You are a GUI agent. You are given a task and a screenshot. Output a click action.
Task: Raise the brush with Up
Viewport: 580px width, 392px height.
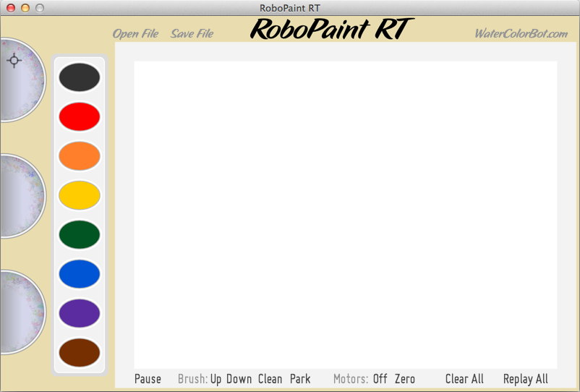216,379
